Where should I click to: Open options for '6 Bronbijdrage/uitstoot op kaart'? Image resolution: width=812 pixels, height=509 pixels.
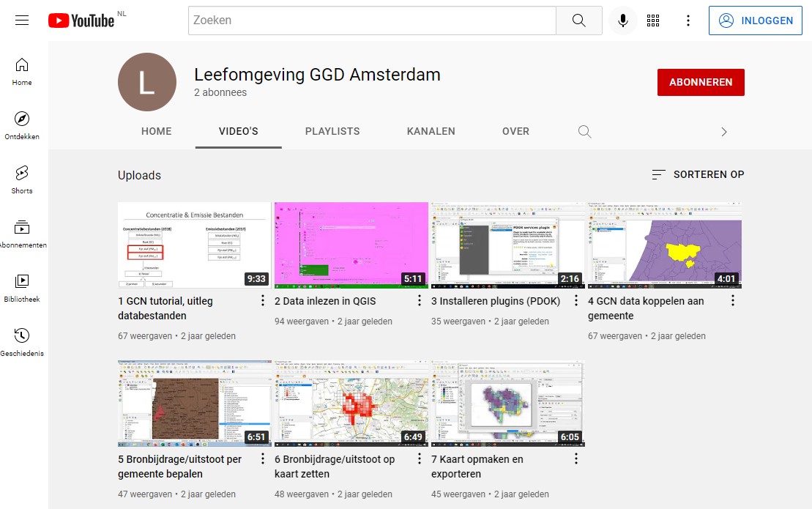pos(420,458)
